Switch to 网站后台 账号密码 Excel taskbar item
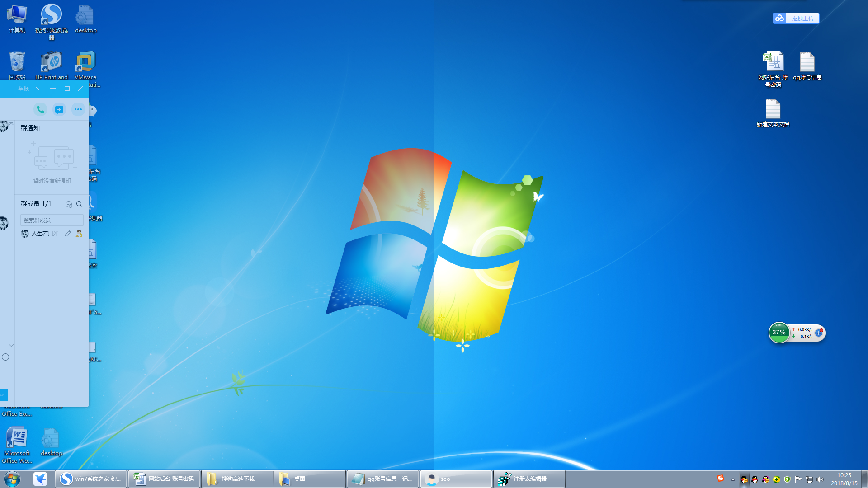The height and width of the screenshot is (488, 868). [x=164, y=479]
